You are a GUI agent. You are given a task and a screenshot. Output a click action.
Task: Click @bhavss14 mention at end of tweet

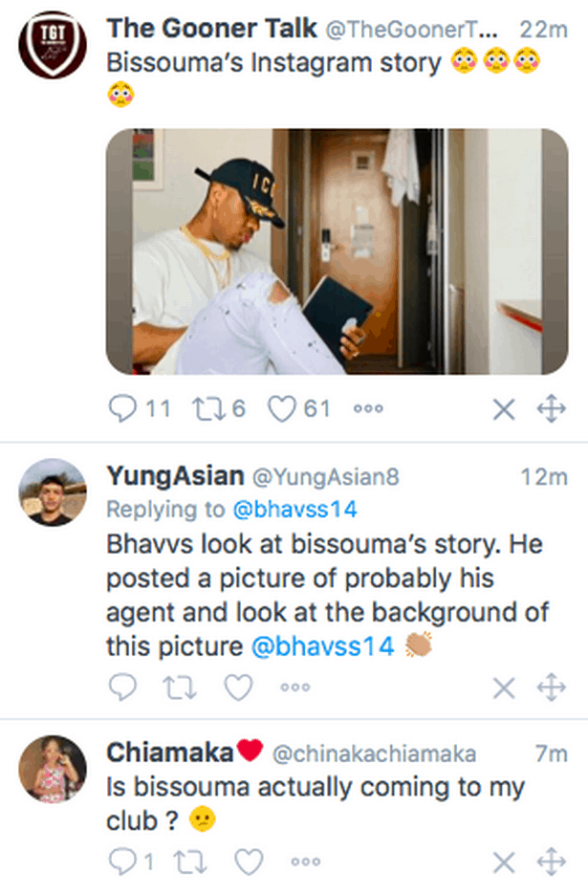click(322, 646)
